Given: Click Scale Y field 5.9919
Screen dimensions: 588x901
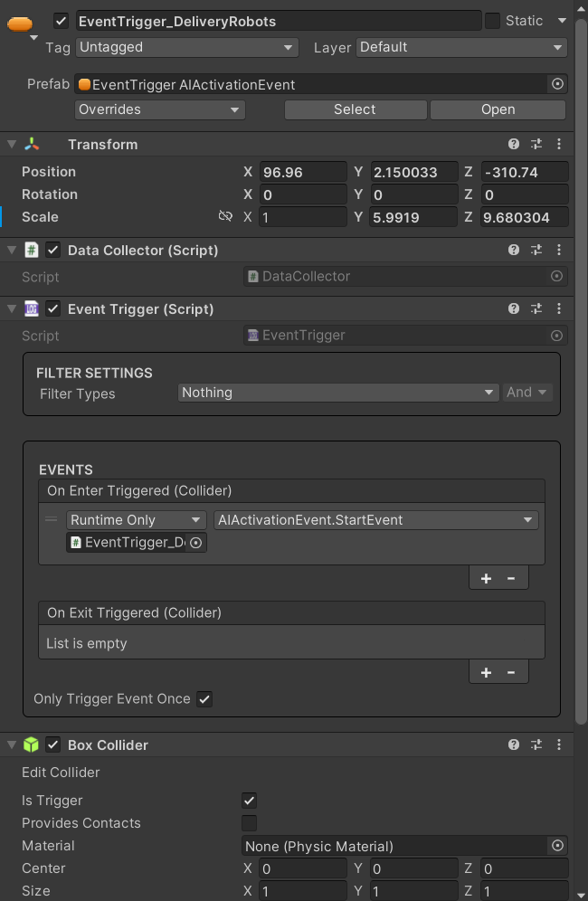Looking at the screenshot, I should click(413, 217).
